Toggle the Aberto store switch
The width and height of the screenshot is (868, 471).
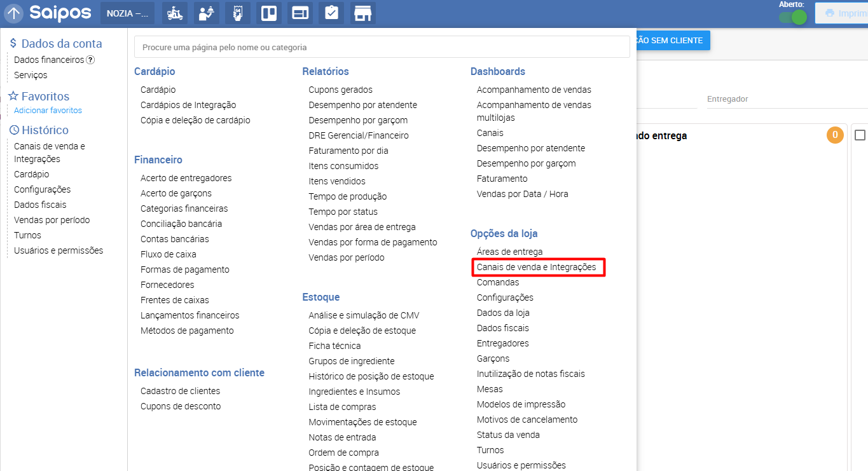(793, 17)
